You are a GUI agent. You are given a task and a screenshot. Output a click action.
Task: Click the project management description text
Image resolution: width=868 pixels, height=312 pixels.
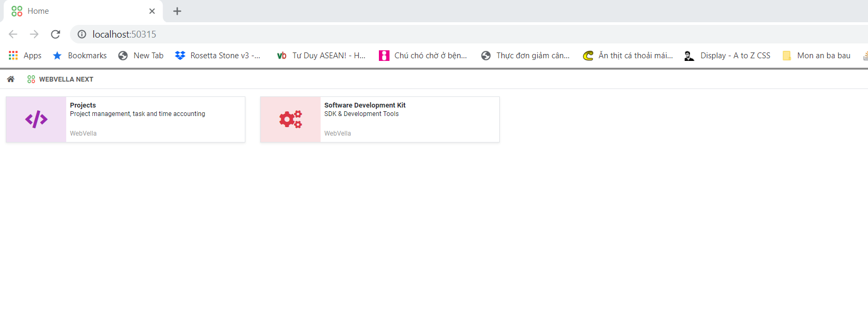[138, 114]
